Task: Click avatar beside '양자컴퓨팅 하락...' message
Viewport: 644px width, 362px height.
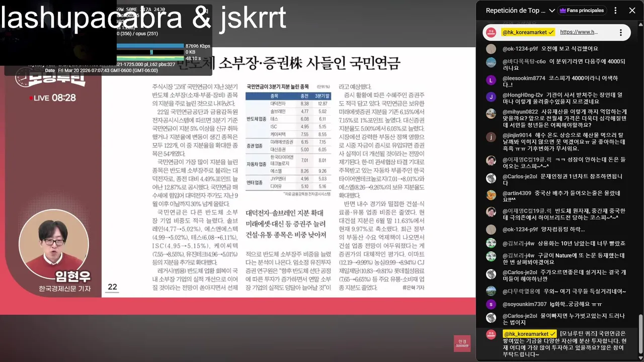Action: [x=491, y=230]
